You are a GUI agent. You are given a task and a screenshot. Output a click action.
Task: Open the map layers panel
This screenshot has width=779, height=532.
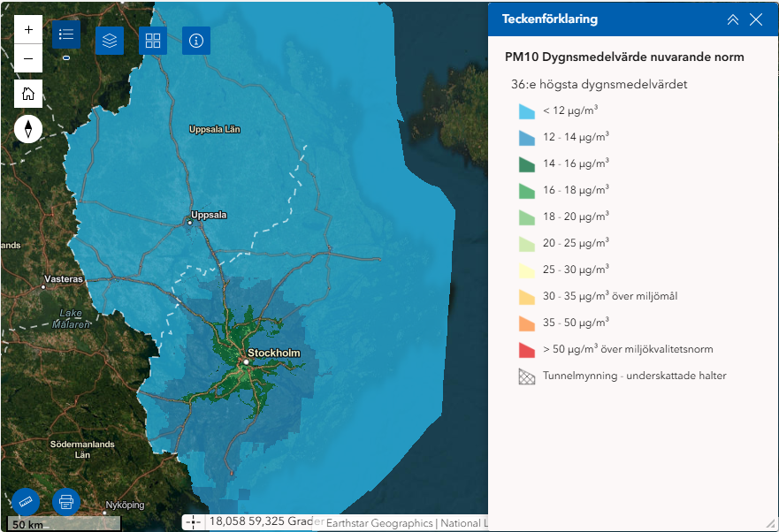point(110,41)
